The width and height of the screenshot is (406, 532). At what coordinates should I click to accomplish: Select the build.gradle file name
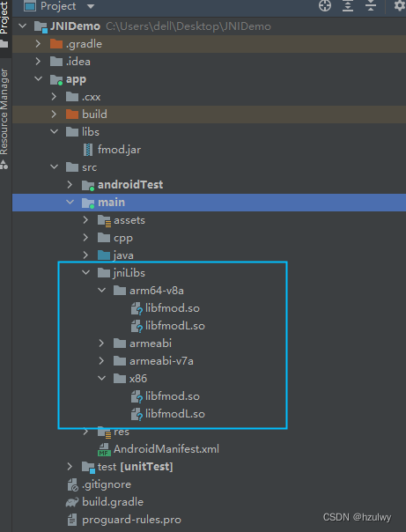(113, 502)
